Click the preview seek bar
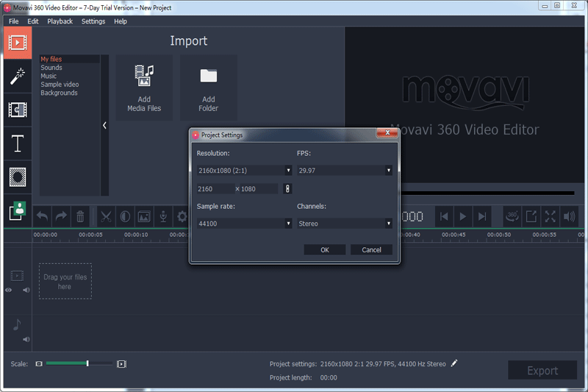This screenshot has height=392, width=588. pyautogui.click(x=487, y=193)
